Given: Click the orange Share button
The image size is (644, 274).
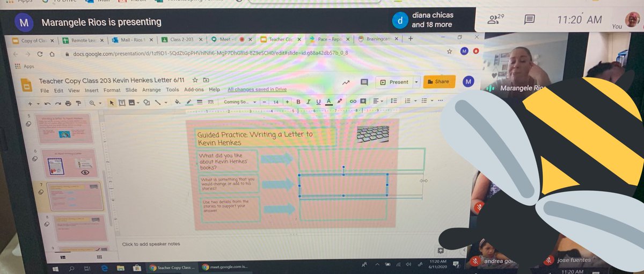Looking at the screenshot, I should (438, 82).
